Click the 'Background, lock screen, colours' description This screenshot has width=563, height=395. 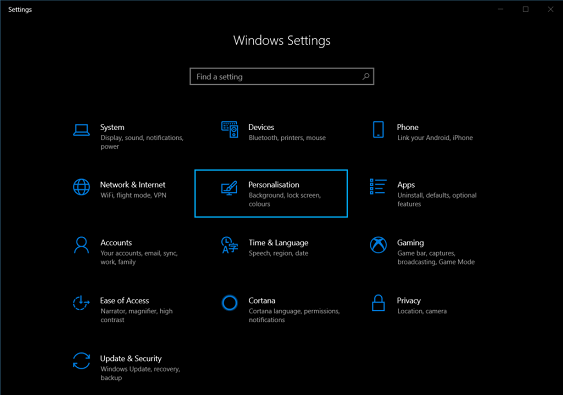285,200
